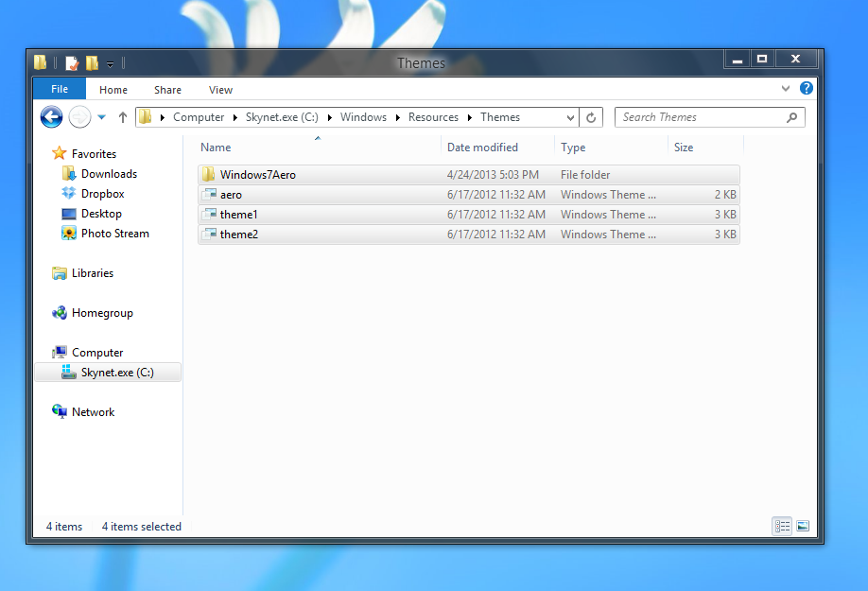Image resolution: width=868 pixels, height=591 pixels.
Task: Click the New folder quick access icon
Action: pos(92,63)
